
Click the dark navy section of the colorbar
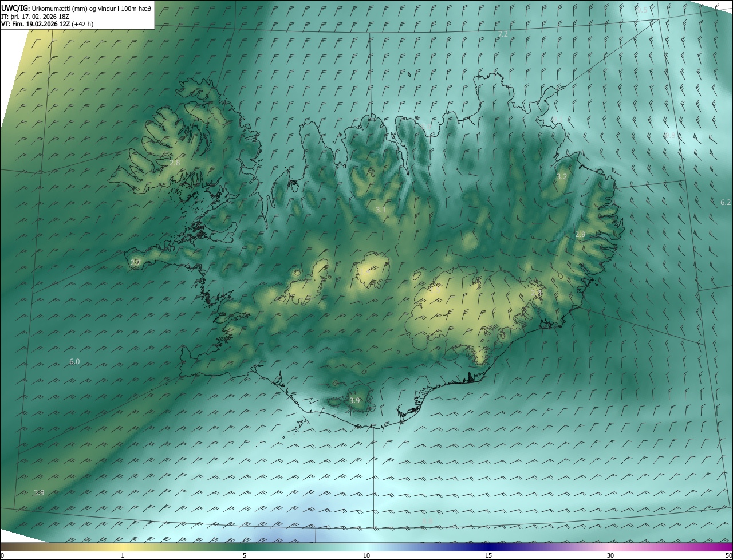pos(488,547)
